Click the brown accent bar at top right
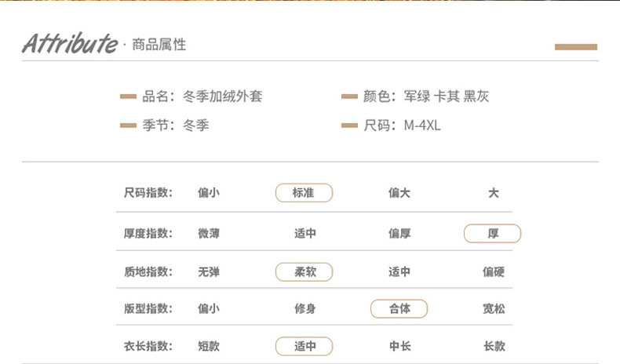 576,47
